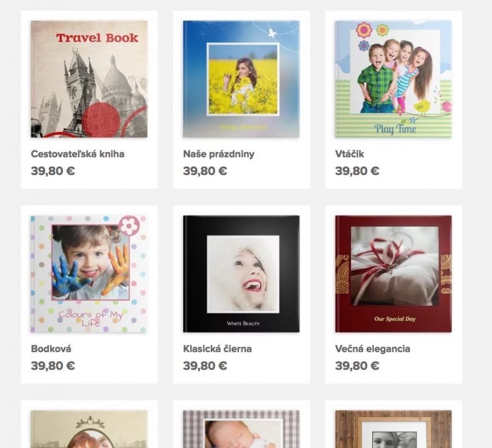492x448 pixels.
Task: Open the Naše prázdniny product link
Action: click(219, 154)
